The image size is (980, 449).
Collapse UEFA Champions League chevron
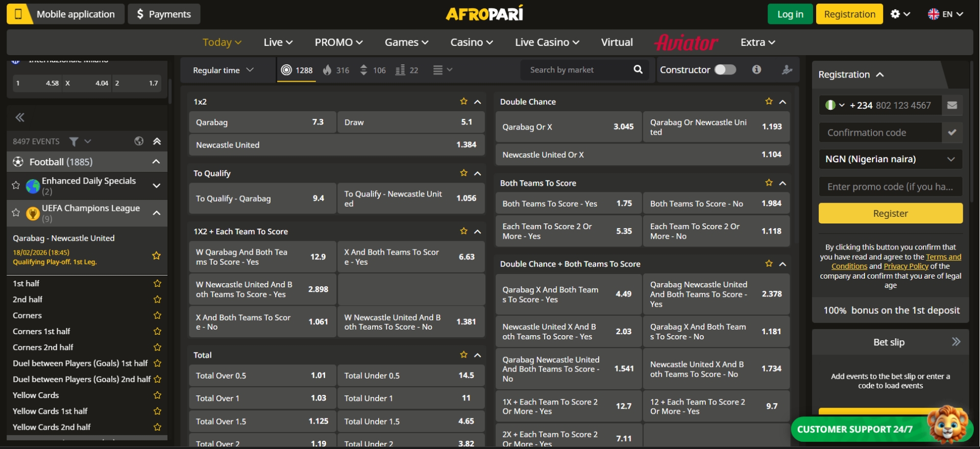click(157, 213)
